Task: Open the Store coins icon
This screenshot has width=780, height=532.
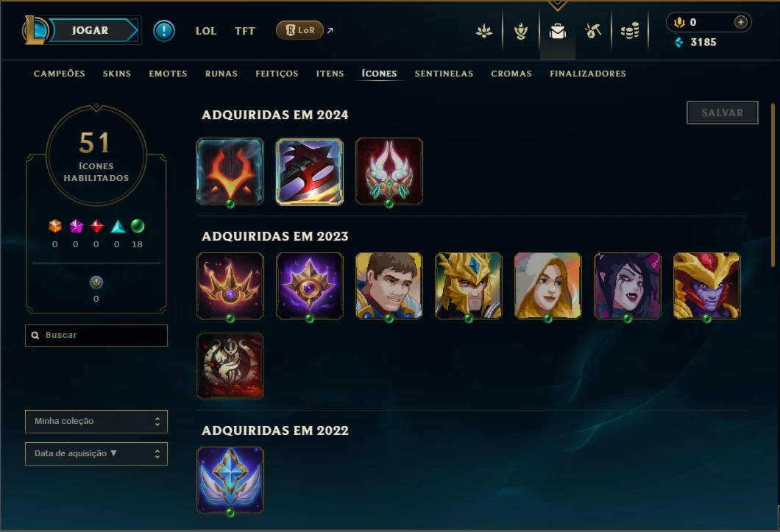Action: click(630, 32)
